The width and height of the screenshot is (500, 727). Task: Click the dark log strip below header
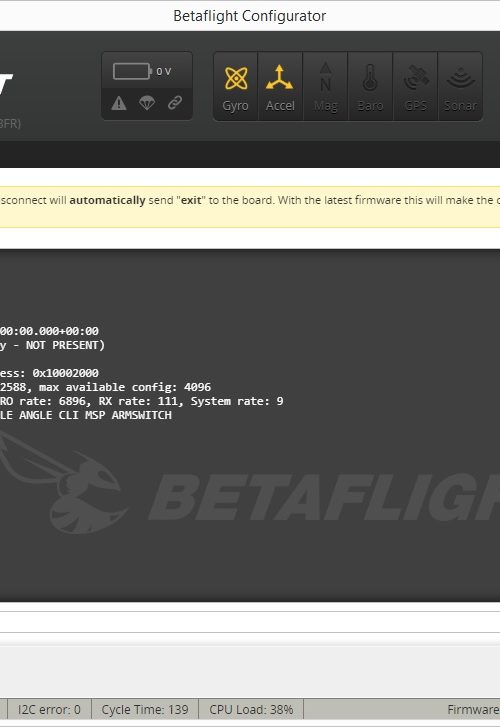[x=250, y=154]
